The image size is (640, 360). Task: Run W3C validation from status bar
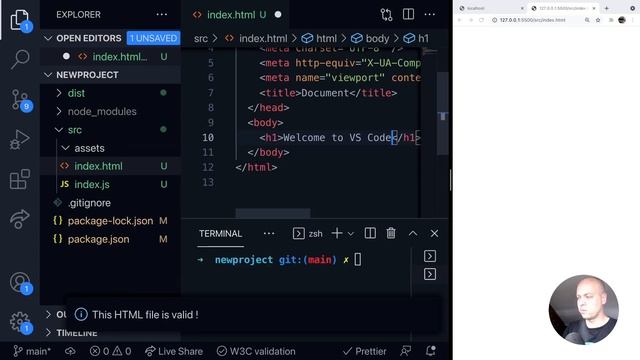(256, 351)
